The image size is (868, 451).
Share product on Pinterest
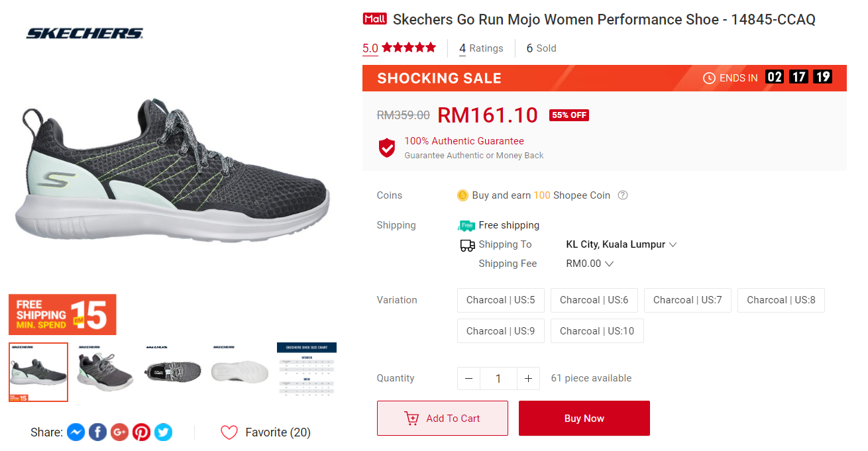click(141, 432)
